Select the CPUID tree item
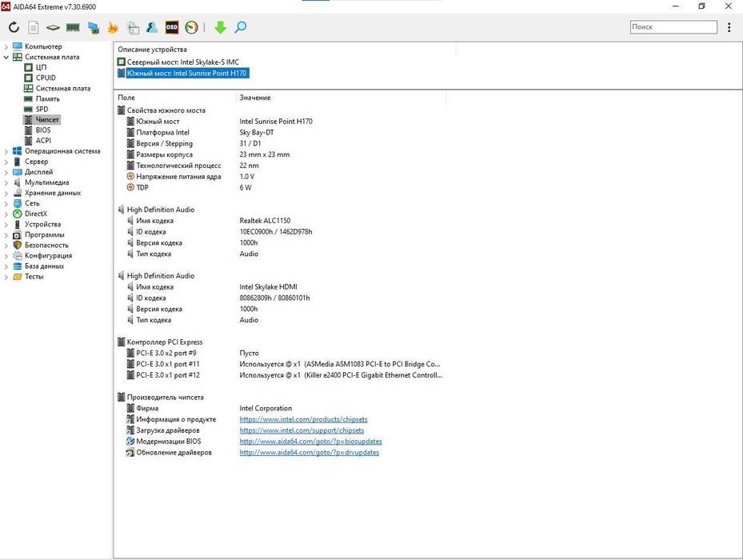Screen dimensions: 743x560 coord(46,78)
